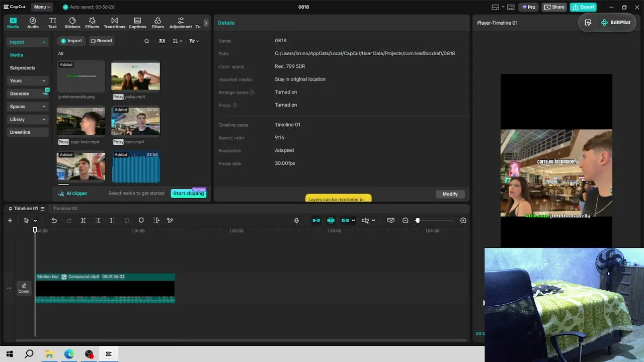
Task: Record voiceover with microphone icon
Action: coord(296,220)
